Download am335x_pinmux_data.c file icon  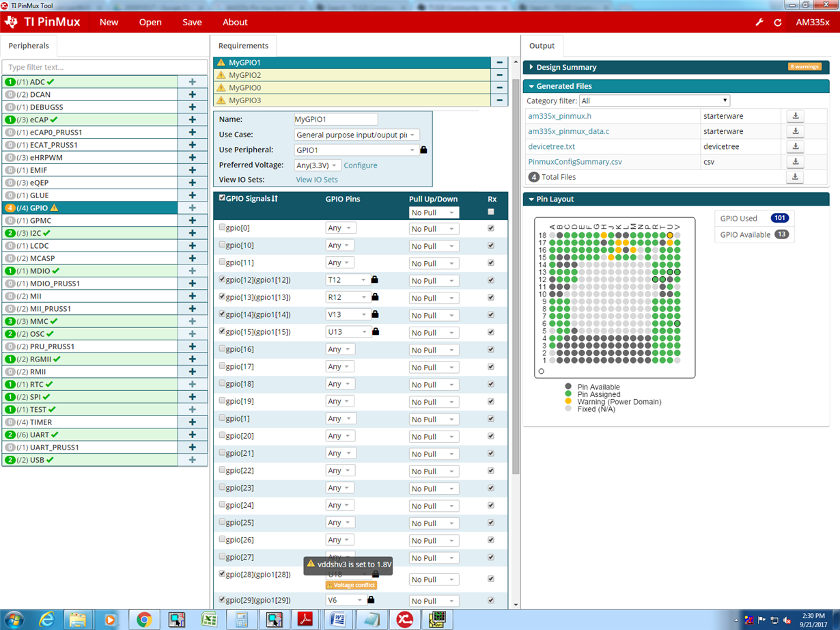pyautogui.click(x=795, y=131)
